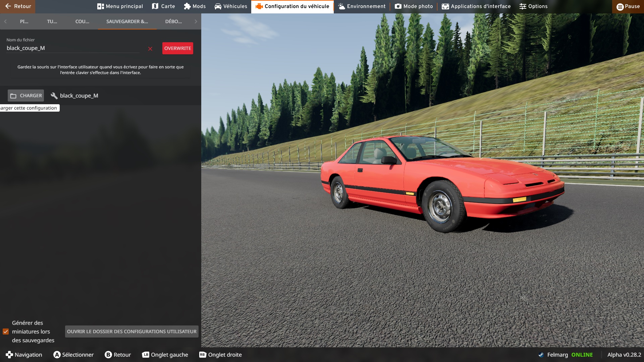
Task: Open the Carte map menu
Action: 163,6
